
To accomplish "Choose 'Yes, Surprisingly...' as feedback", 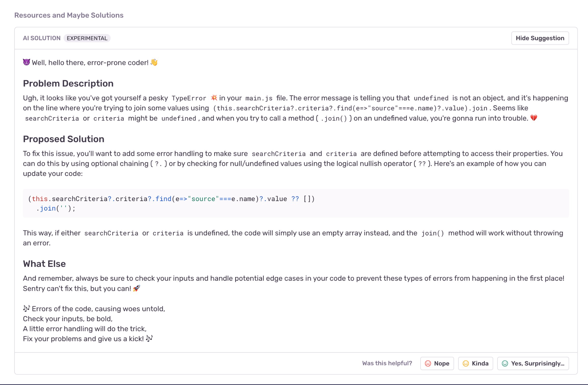I will [533, 363].
